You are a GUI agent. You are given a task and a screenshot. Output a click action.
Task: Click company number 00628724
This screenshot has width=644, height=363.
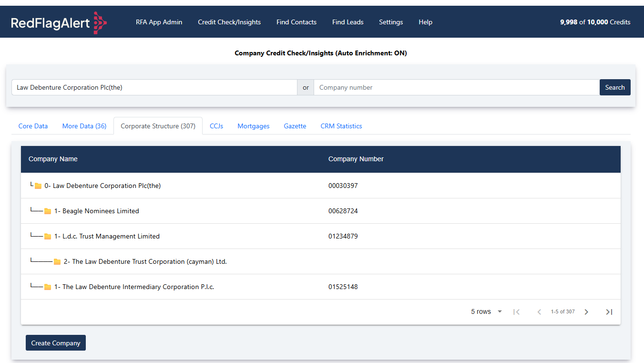point(343,211)
